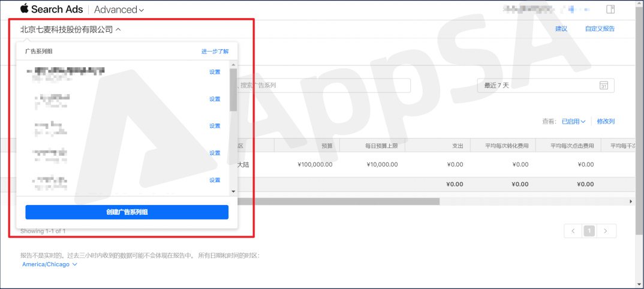Select the ¥100,000.00 budget cell

pos(315,165)
